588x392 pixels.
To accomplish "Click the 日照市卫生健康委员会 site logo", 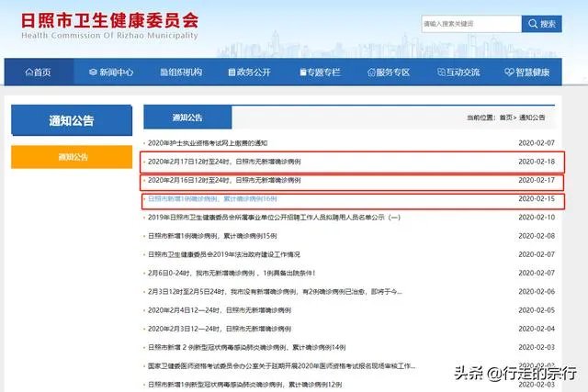I will coord(109,26).
